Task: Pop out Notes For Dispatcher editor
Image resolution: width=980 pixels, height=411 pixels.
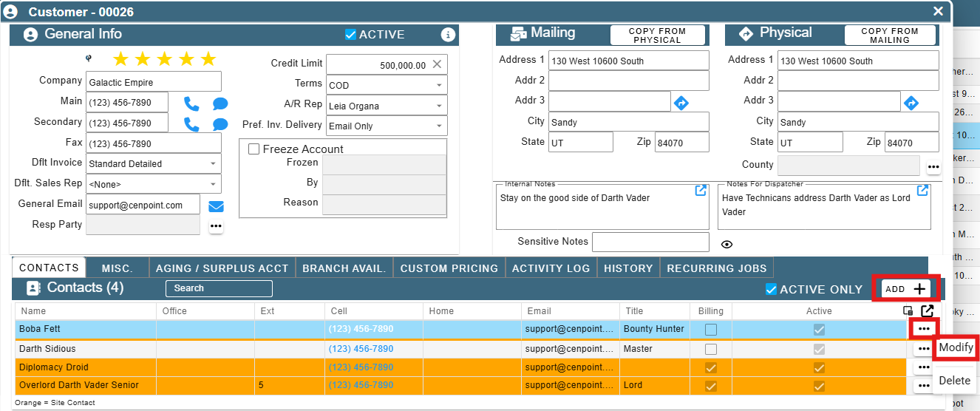Action: [922, 191]
